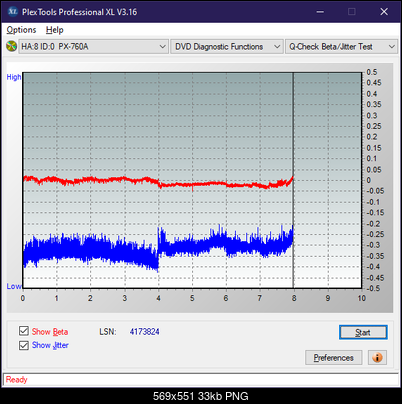Click the title text PlexTools Professional XL V3.16
Image resolution: width=402 pixels, height=404 pixels.
(x=79, y=12)
